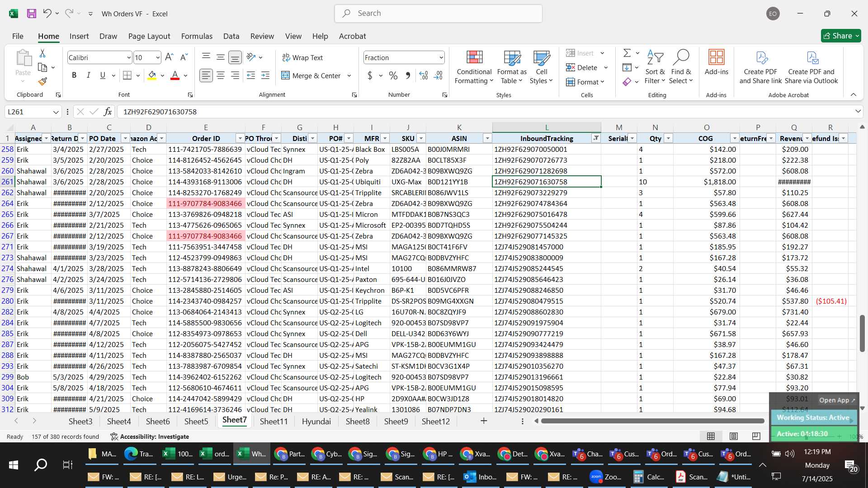
Task: Increase indent in Alignment group
Action: coord(265,75)
